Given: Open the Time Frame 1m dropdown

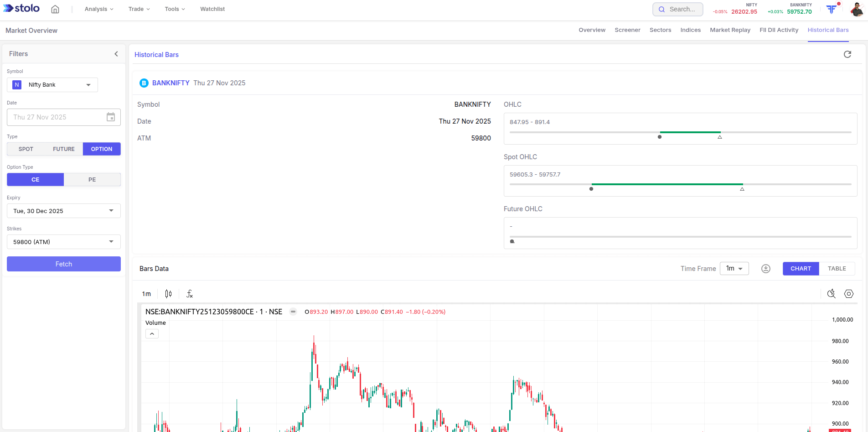Looking at the screenshot, I should coord(734,269).
